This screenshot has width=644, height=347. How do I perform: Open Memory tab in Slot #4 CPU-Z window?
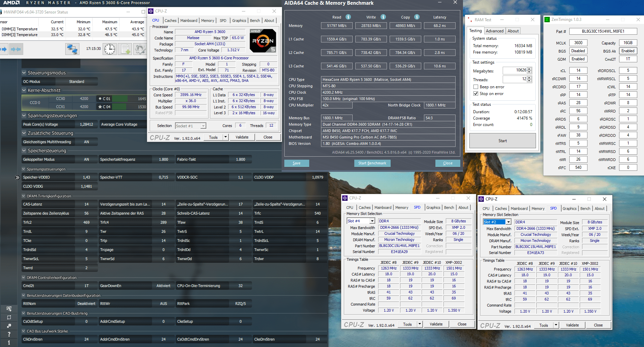(x=402, y=208)
